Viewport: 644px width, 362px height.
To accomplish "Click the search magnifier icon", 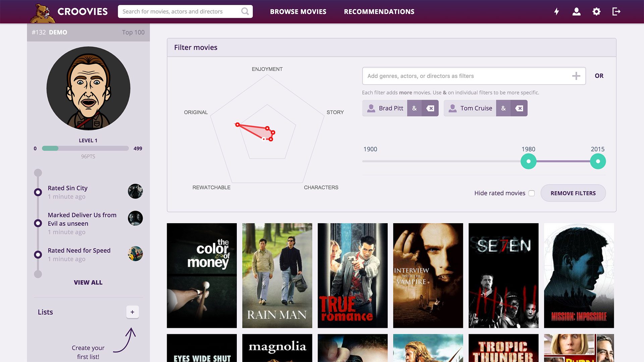I will 245,11.
